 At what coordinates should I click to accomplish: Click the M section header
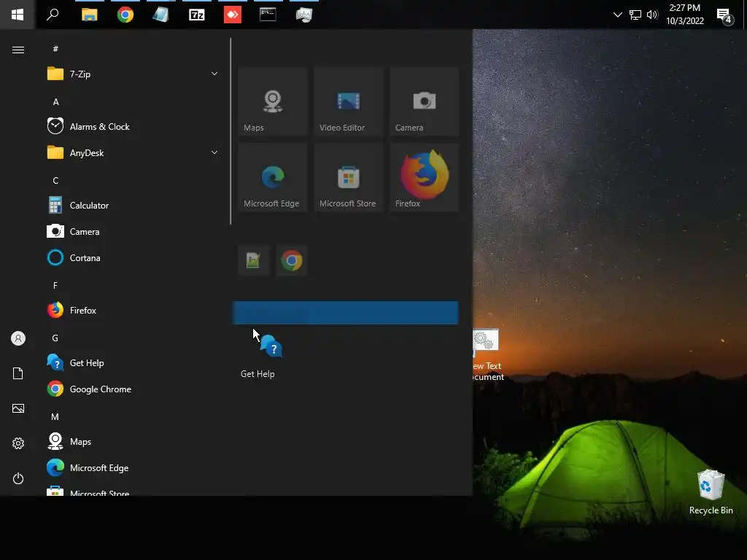(55, 416)
